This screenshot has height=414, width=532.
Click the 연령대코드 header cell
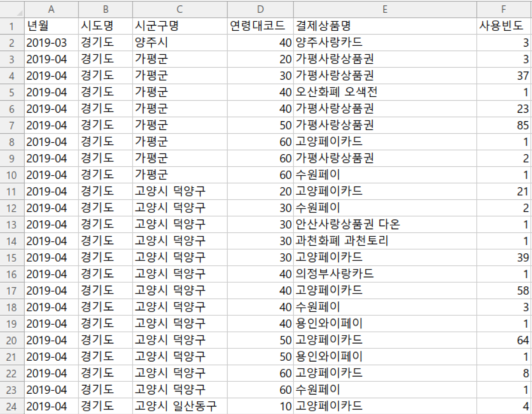260,26
